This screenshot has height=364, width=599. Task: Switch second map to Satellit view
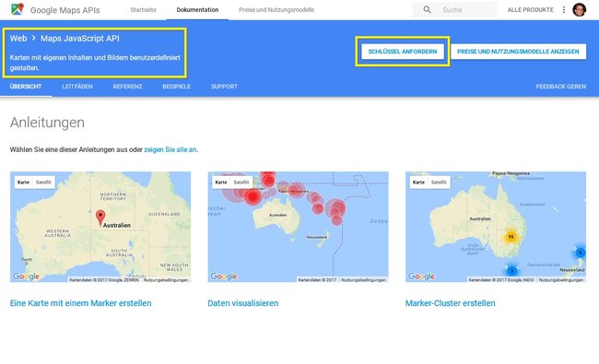[241, 182]
